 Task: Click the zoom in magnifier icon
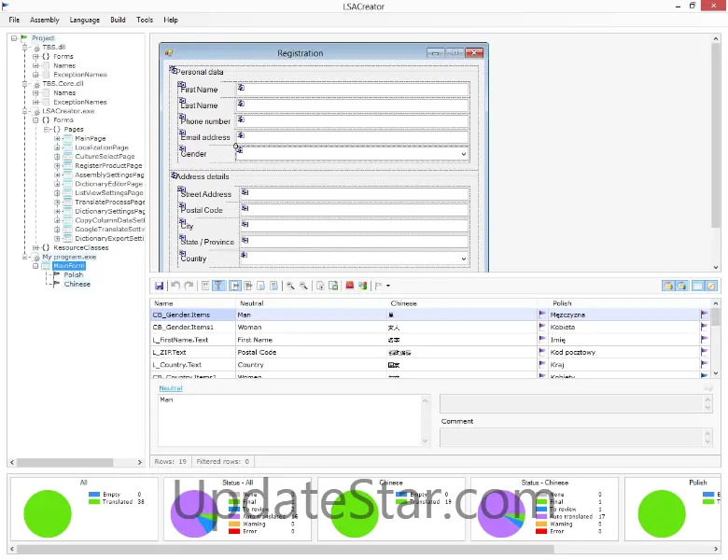click(290, 286)
